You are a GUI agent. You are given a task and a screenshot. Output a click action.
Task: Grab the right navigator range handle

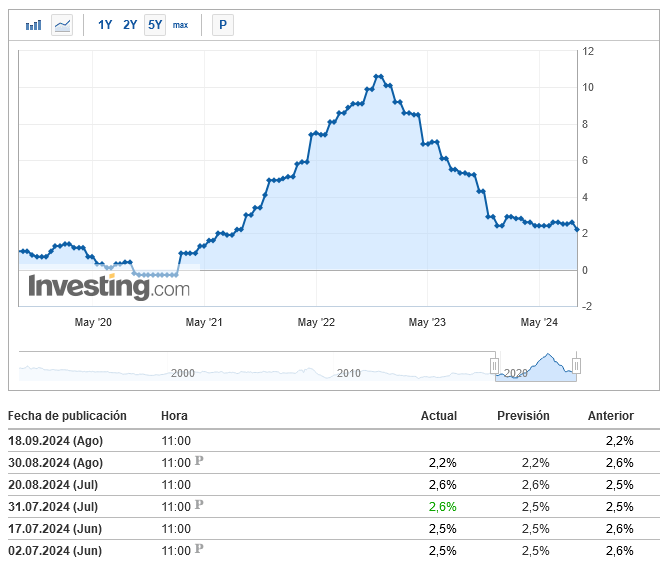pyautogui.click(x=576, y=365)
